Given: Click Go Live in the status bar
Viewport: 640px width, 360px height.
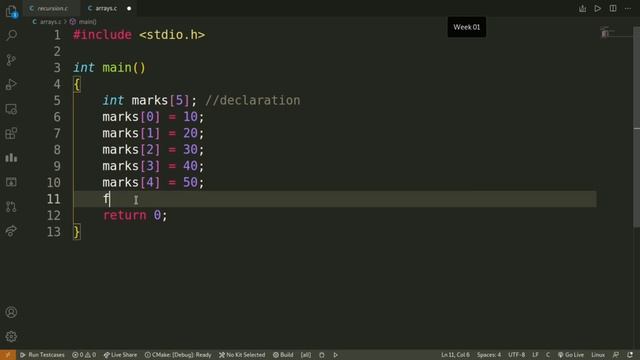Looking at the screenshot, I should point(571,355).
